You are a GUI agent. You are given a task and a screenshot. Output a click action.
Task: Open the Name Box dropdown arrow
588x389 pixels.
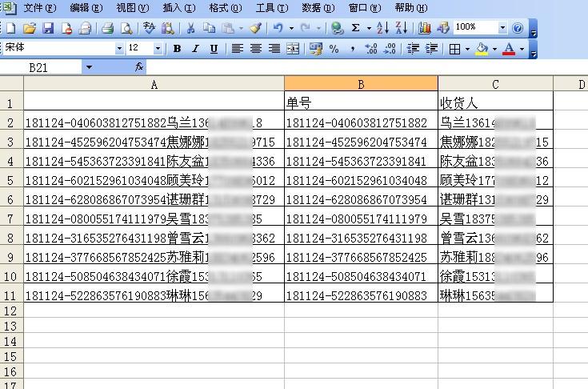click(x=89, y=67)
